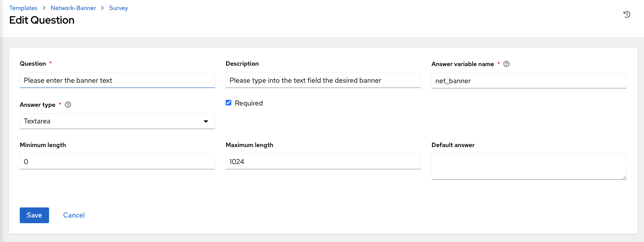The height and width of the screenshot is (242, 644).
Task: Click the caret arrow in Answer type select
Action: [206, 121]
